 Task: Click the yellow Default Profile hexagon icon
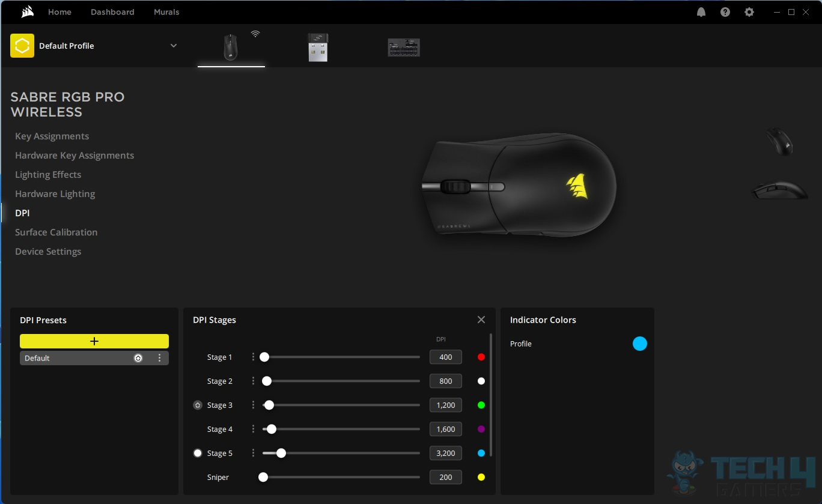22,46
